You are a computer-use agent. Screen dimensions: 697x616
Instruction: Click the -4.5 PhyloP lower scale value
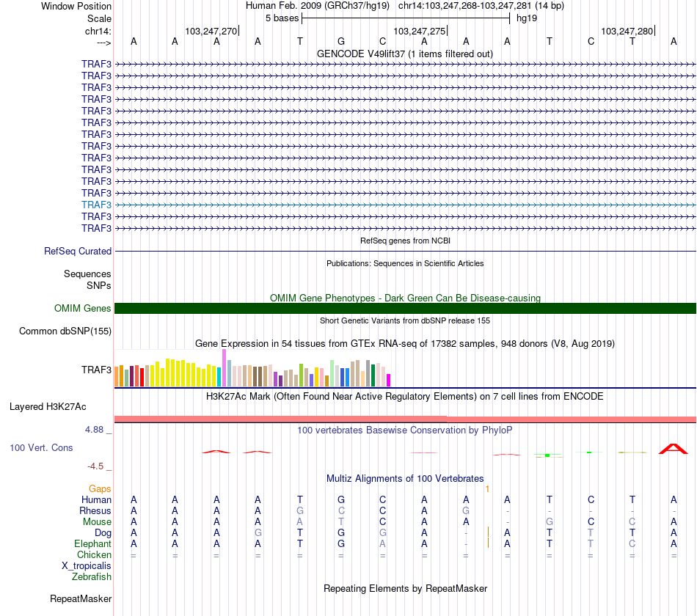tap(95, 466)
